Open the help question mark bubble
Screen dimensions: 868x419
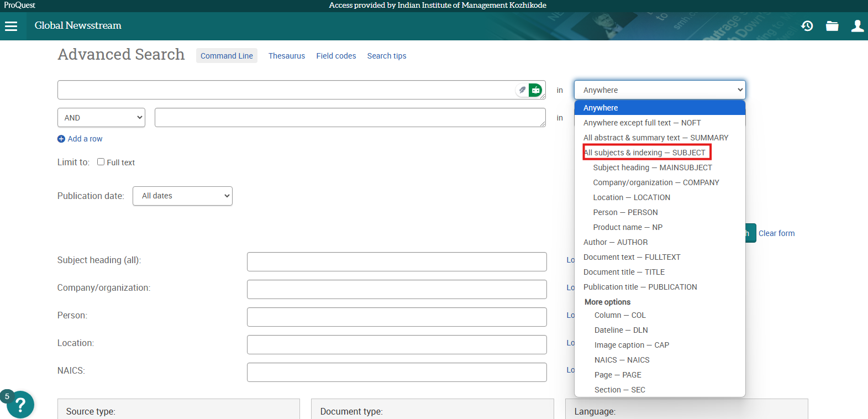pos(20,405)
